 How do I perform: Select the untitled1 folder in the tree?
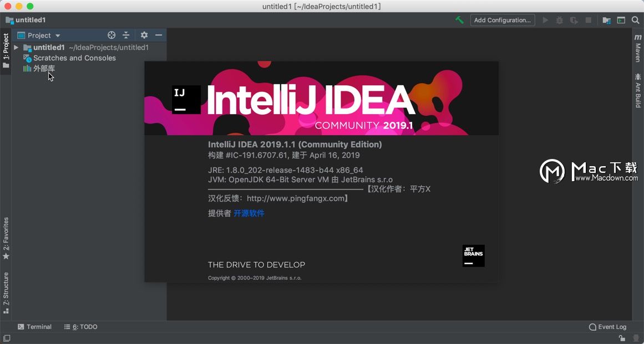49,48
